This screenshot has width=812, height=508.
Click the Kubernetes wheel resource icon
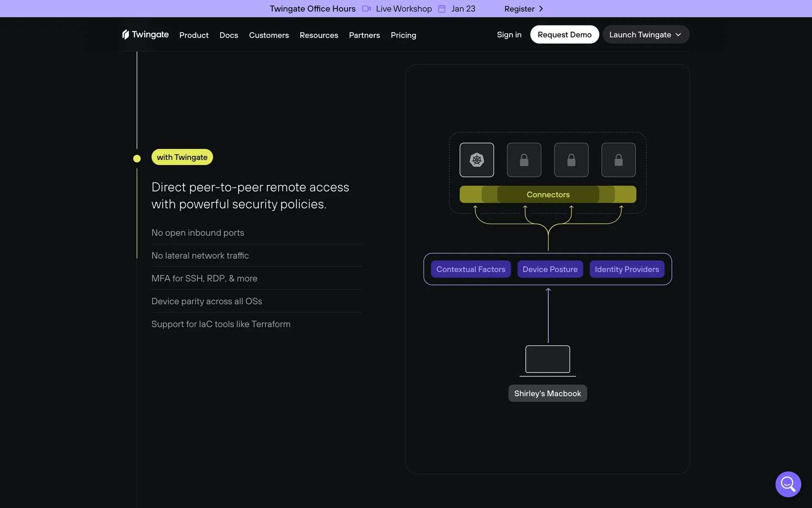477,160
